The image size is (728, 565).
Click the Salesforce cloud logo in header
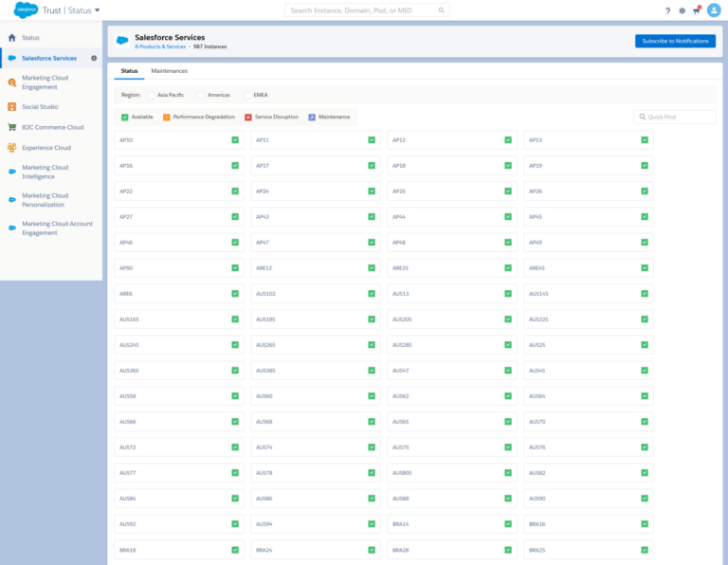coord(25,10)
